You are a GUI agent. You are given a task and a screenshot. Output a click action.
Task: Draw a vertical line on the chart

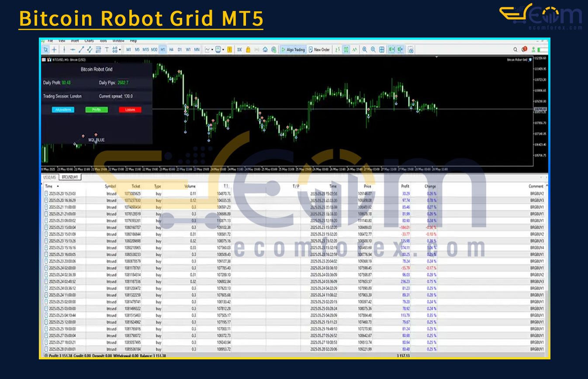(x=64, y=50)
